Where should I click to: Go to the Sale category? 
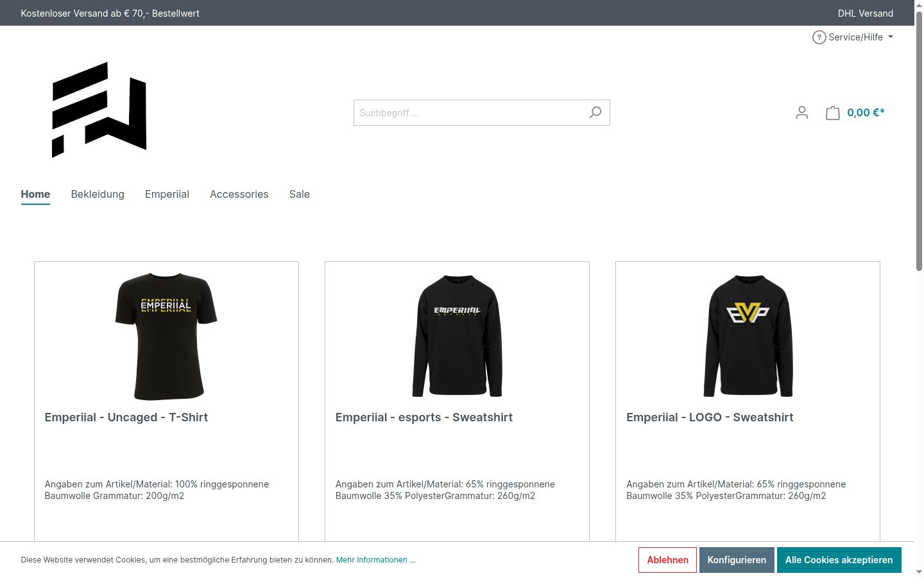click(300, 194)
